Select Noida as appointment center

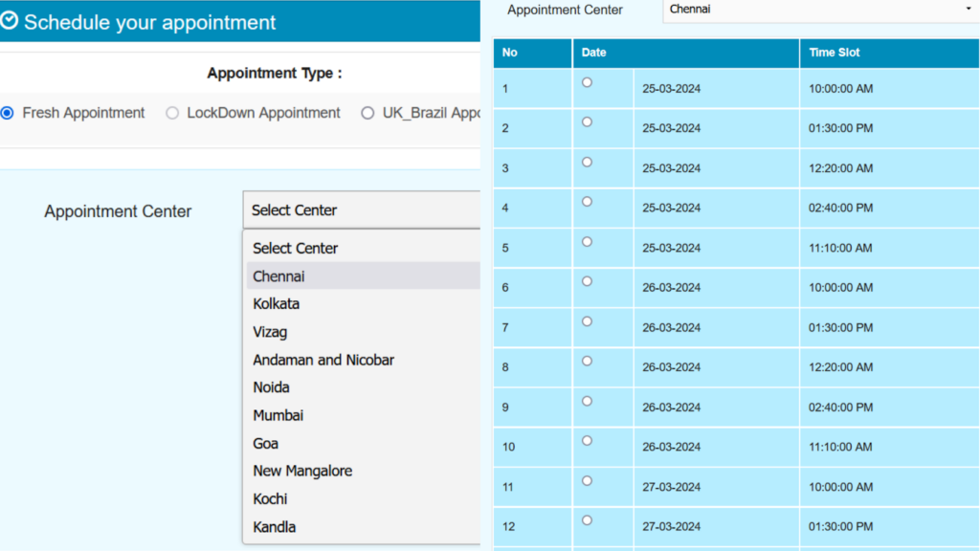(x=271, y=387)
